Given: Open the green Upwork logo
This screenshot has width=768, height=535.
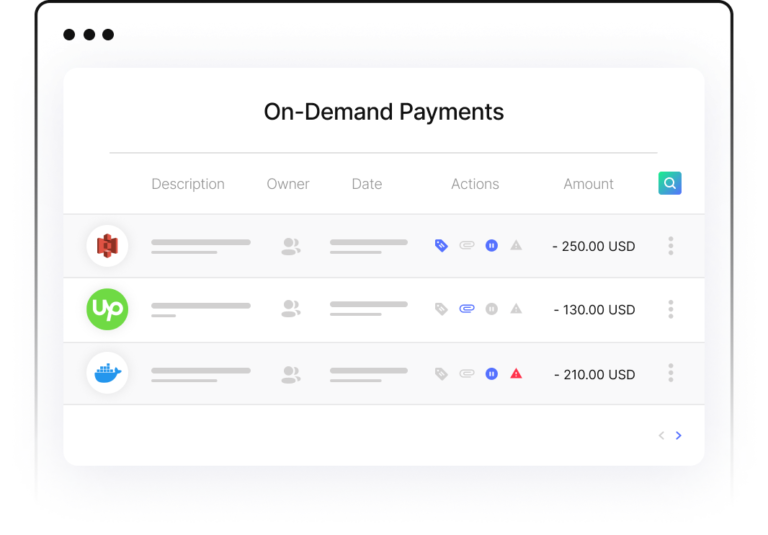Looking at the screenshot, I should point(107,309).
